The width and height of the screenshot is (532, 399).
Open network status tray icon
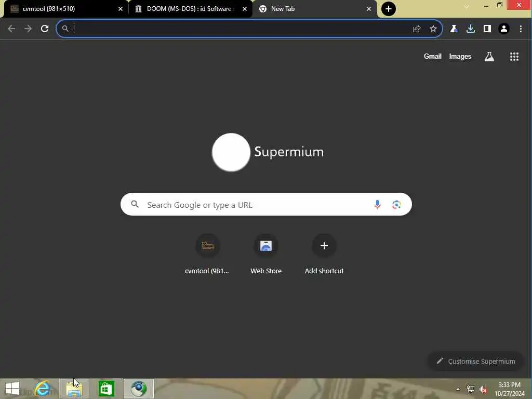pos(471,389)
